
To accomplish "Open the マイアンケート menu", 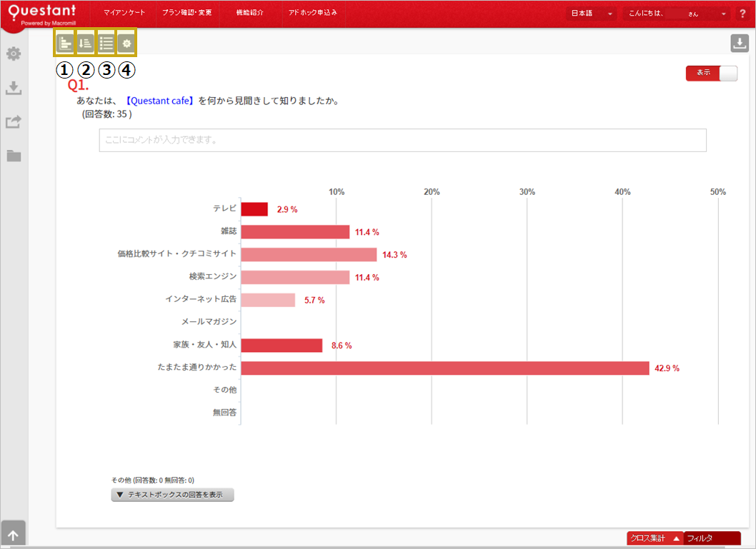I will [124, 14].
